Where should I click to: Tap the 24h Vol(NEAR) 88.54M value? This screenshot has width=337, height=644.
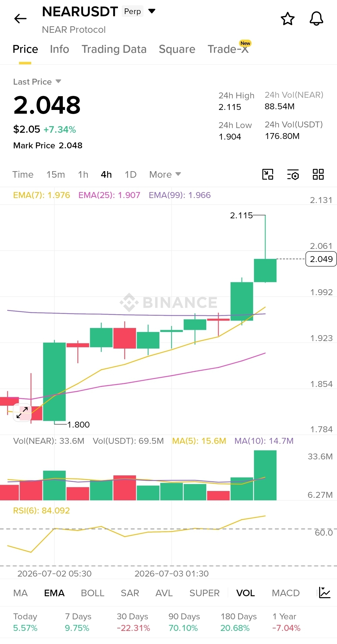click(280, 107)
